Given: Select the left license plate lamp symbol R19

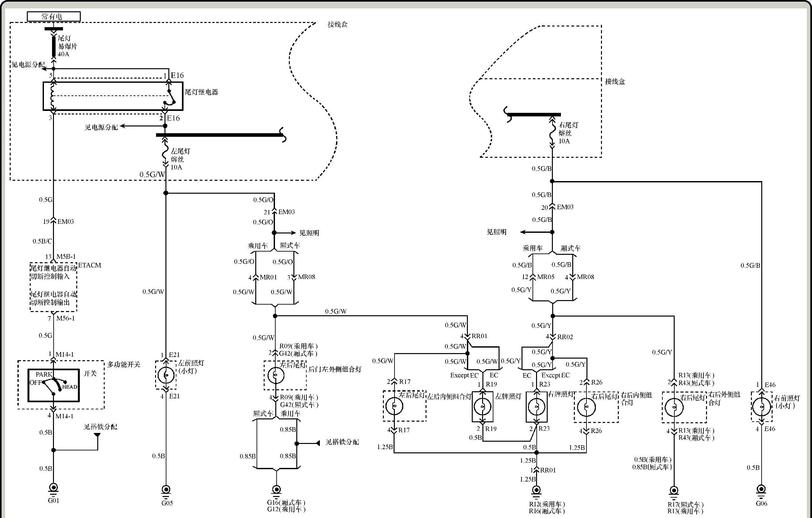Looking at the screenshot, I should (482, 407).
